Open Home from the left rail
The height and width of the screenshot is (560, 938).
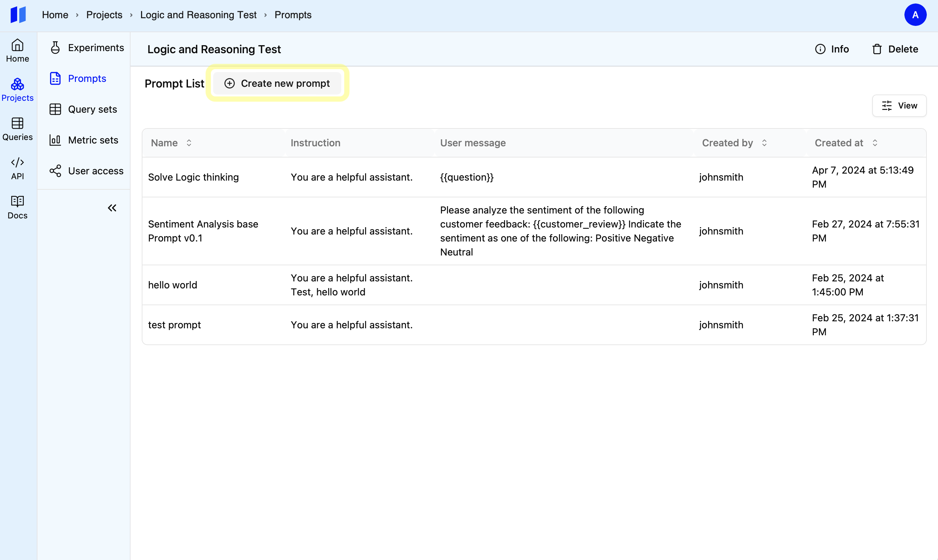pyautogui.click(x=17, y=50)
